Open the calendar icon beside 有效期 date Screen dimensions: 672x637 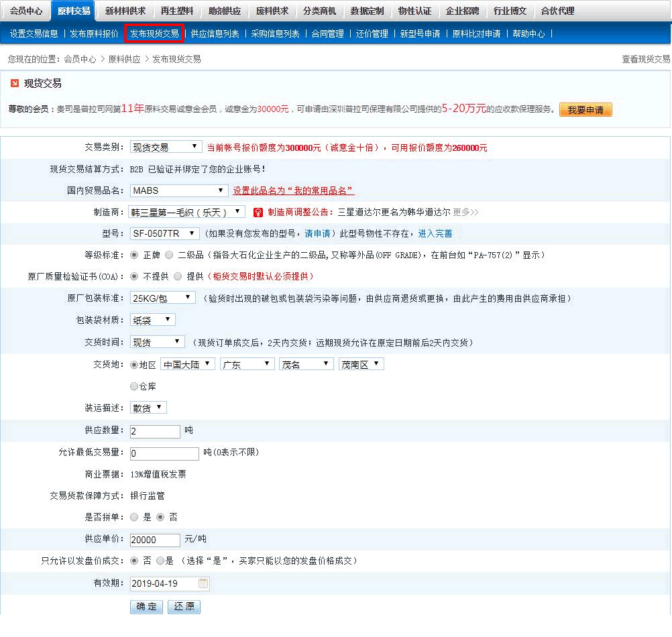[x=203, y=583]
